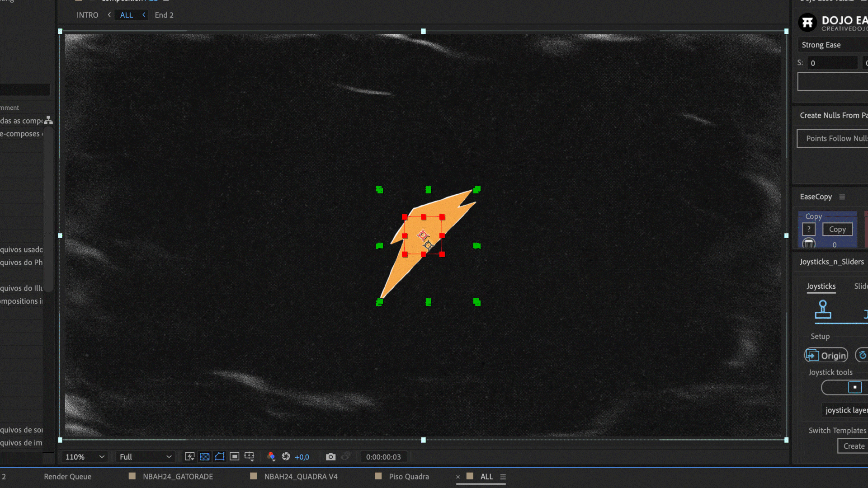Click the Dojo Ease logo icon
This screenshot has height=488, width=868.
807,22
